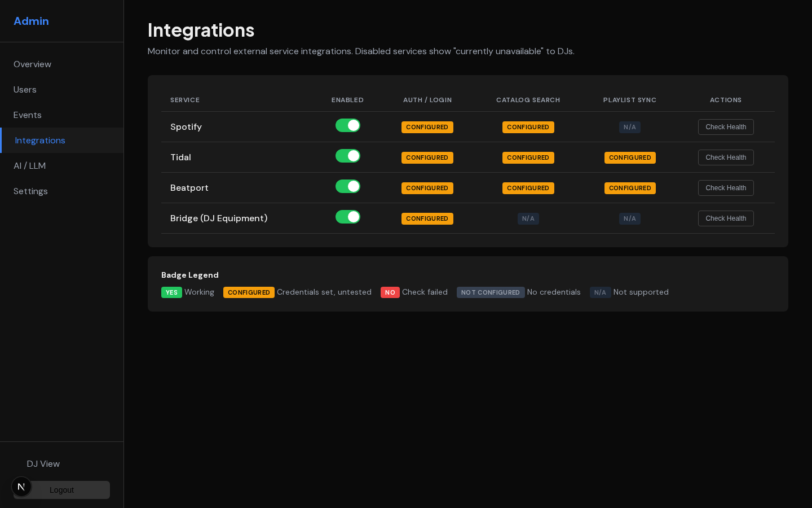Image resolution: width=812 pixels, height=508 pixels.
Task: Check Health for Tidal
Action: [x=726, y=157]
